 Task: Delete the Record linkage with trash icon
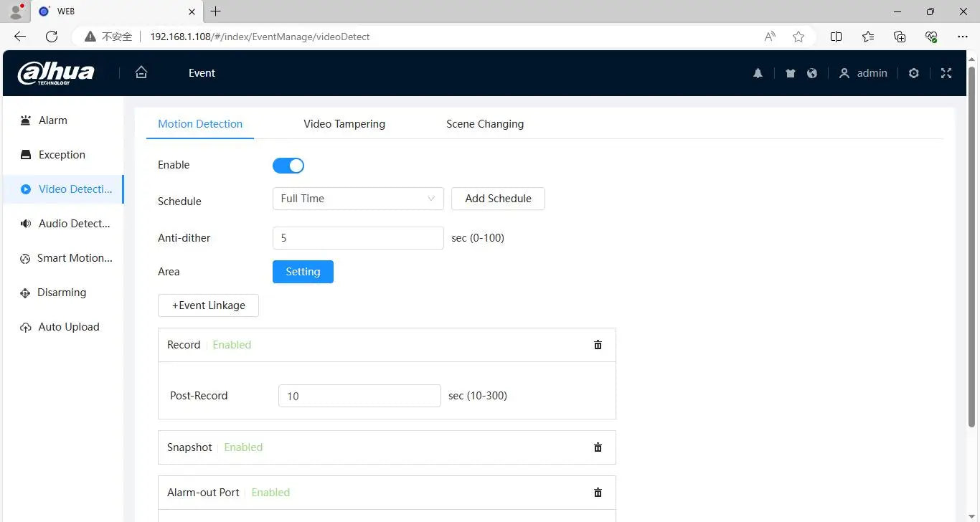(x=598, y=345)
